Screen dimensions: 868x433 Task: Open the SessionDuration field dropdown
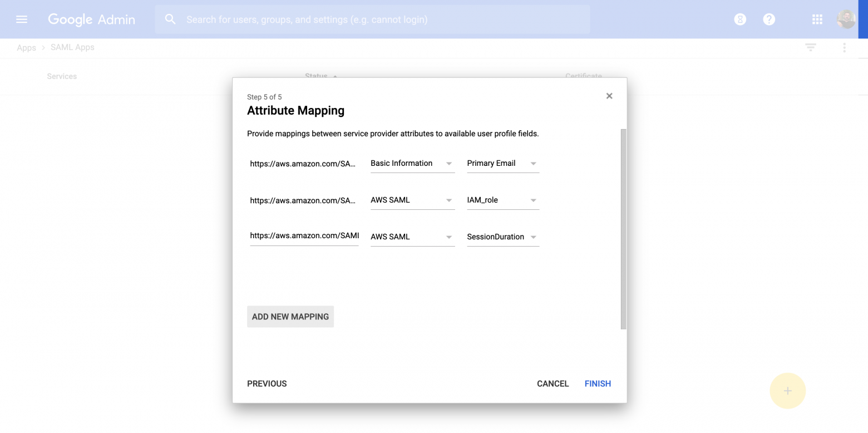click(502, 237)
